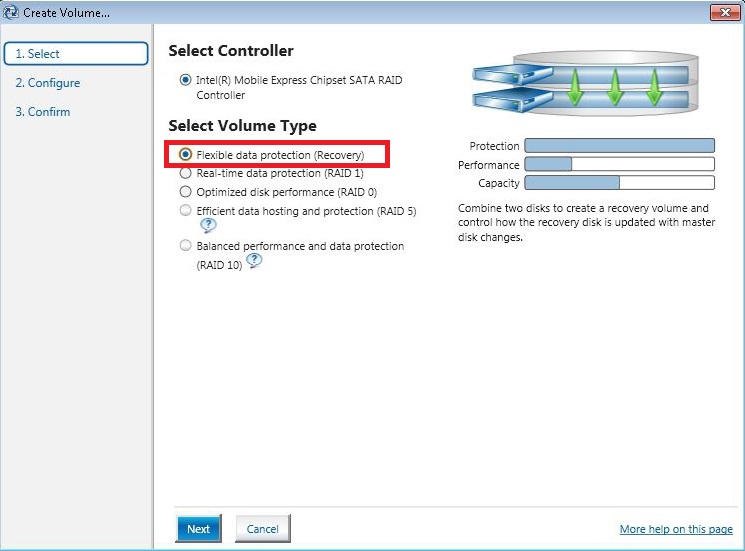
Task: Go to step 1. Select
Action: (76, 54)
